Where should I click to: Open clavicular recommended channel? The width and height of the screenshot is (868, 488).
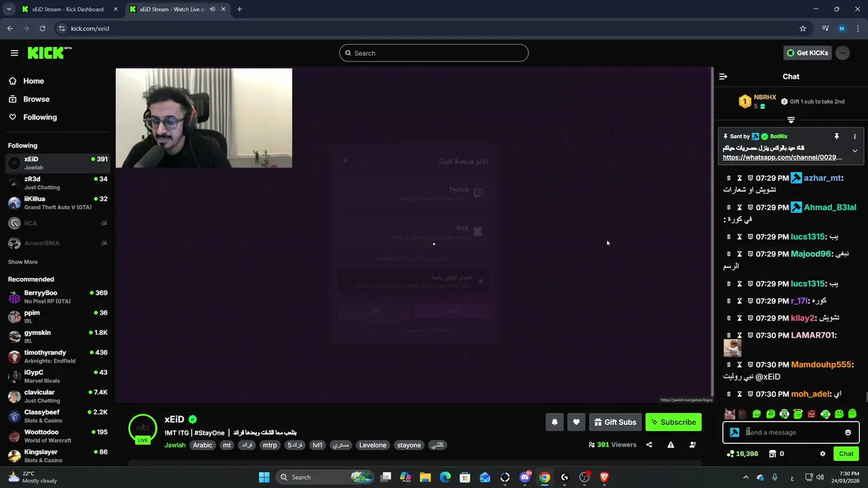click(58, 396)
